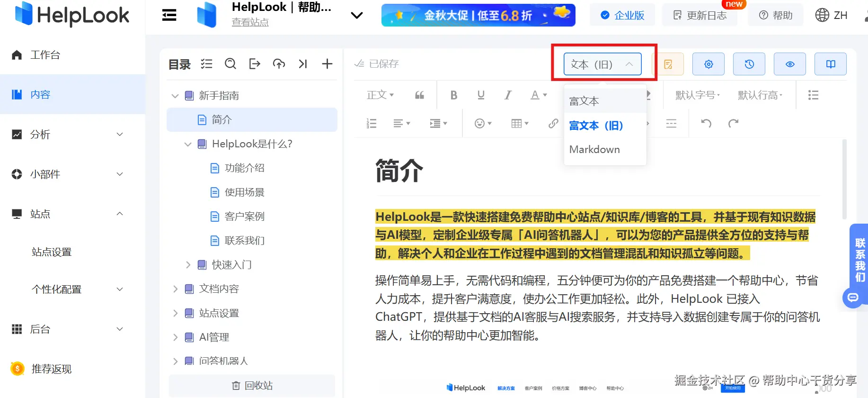The width and height of the screenshot is (868, 398).
Task: Open the 功能介绍 article
Action: coord(244,168)
